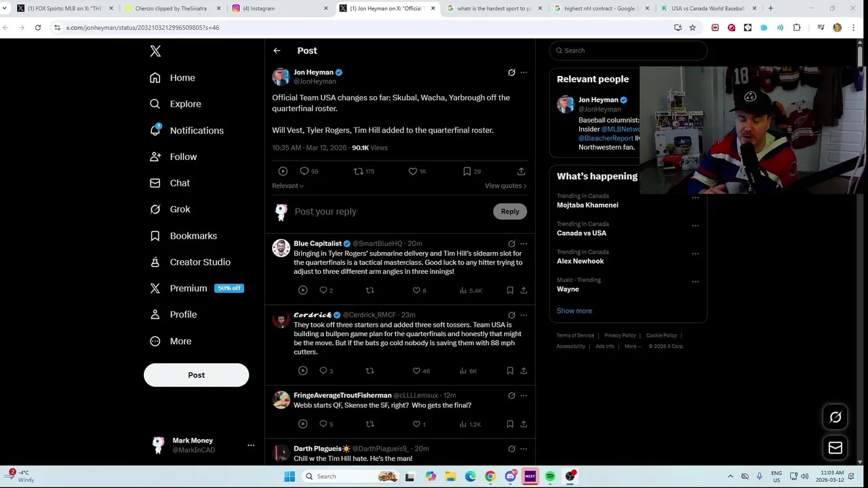This screenshot has height=488, width=868.
Task: Open options for Canada vs USA trend
Action: click(x=695, y=225)
